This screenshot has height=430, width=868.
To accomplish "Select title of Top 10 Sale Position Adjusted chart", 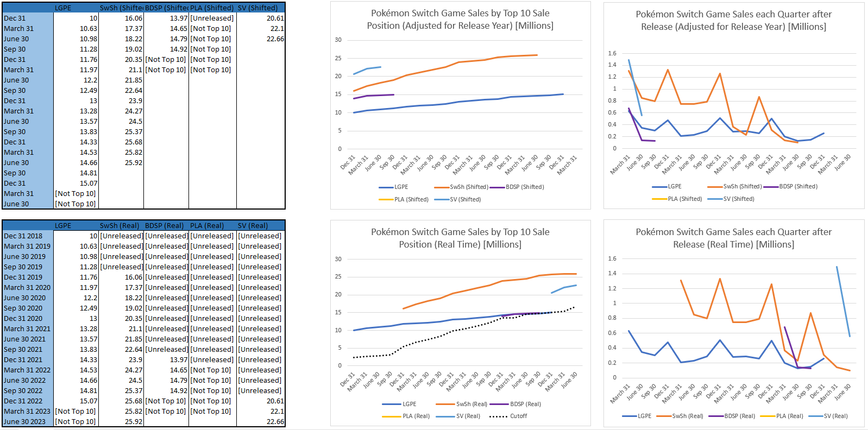I will (460, 19).
